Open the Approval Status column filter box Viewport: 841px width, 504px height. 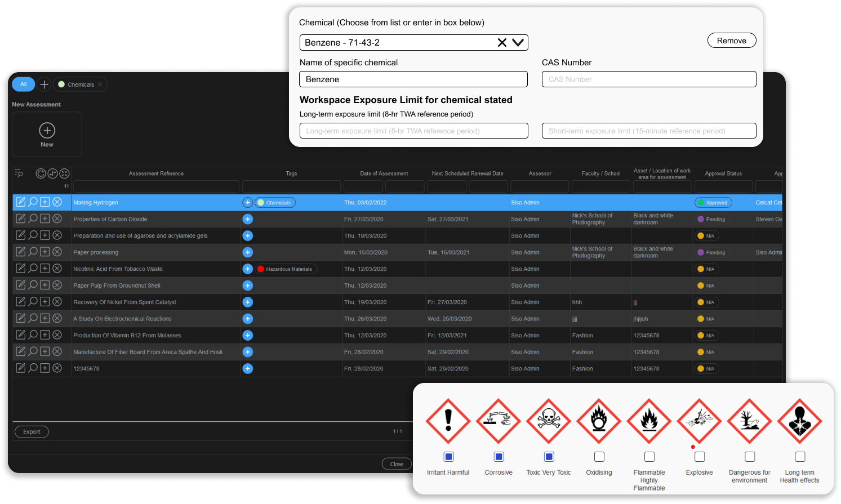click(x=723, y=186)
